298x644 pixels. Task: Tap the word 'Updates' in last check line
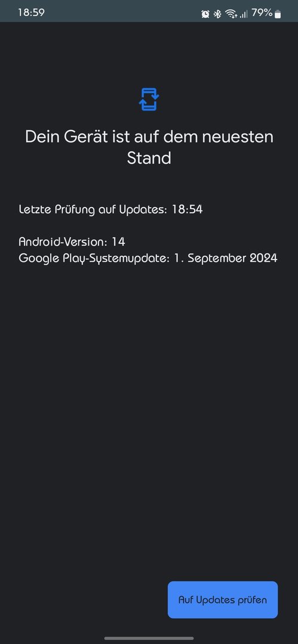[x=142, y=210]
